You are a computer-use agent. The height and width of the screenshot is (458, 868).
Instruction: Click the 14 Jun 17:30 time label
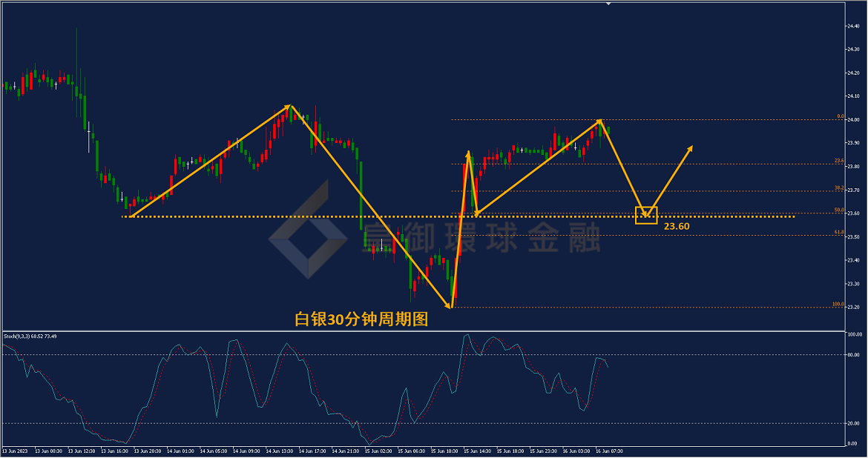313,451
